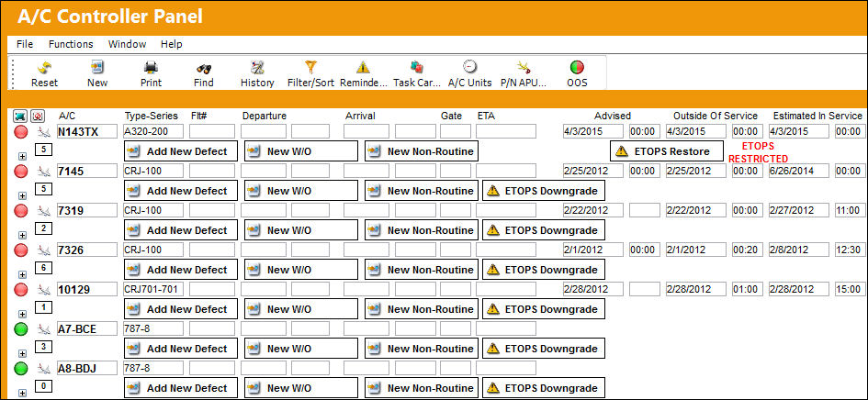Open the History toolbar icon
This screenshot has width=868, height=400.
point(257,68)
